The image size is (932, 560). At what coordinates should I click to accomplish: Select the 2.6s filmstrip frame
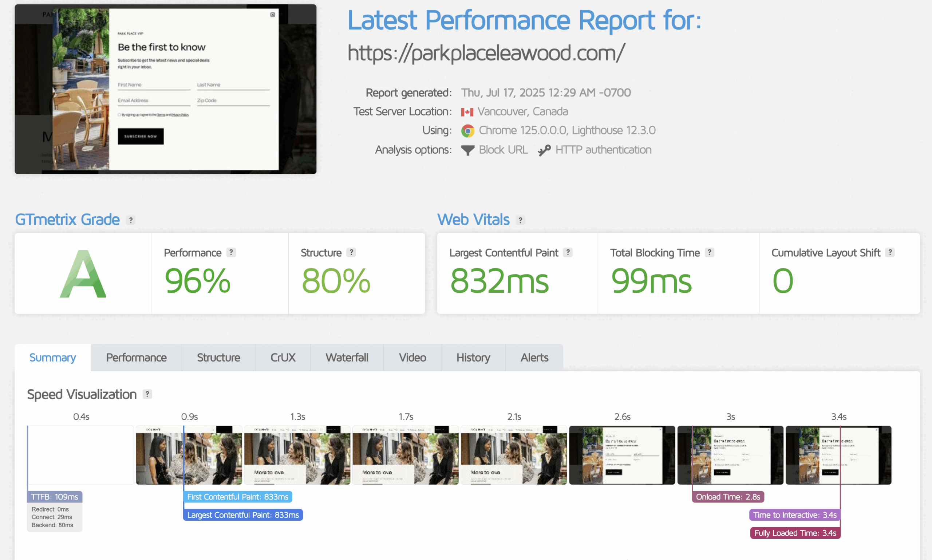click(622, 455)
